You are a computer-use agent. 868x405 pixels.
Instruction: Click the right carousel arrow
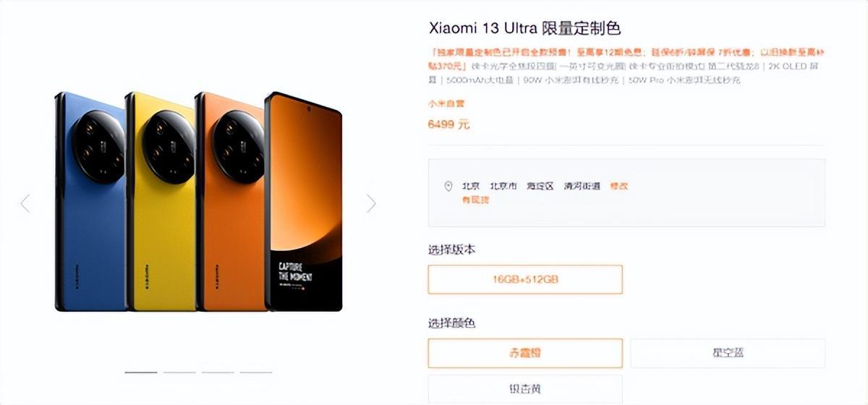(x=371, y=203)
